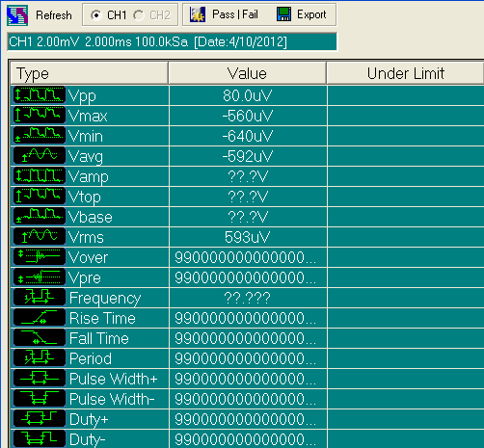The height and width of the screenshot is (448, 484).
Task: Select the CH1 radio button
Action: (96, 15)
